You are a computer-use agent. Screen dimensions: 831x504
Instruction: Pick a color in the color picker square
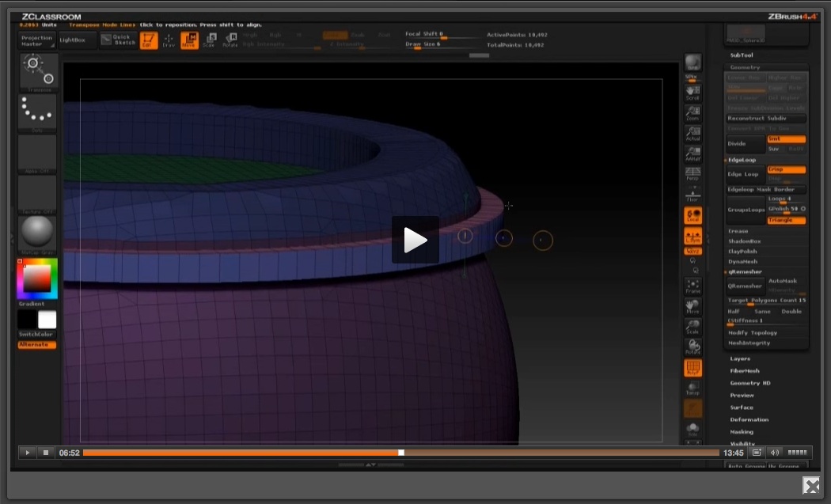pyautogui.click(x=37, y=278)
